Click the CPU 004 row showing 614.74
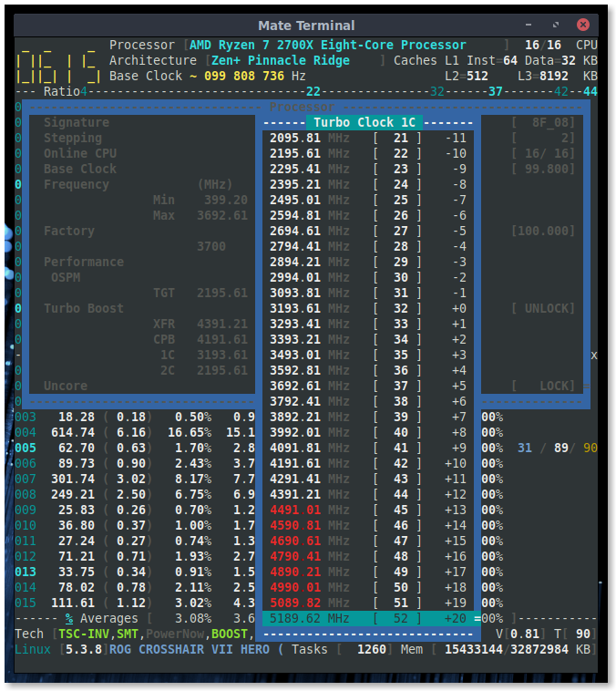Screen dimensions: 616x691 [x=135, y=432]
